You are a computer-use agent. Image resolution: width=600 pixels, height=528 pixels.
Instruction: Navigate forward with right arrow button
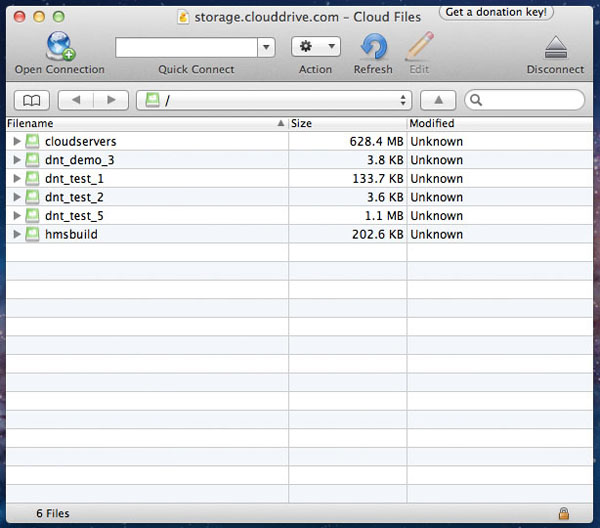[111, 100]
